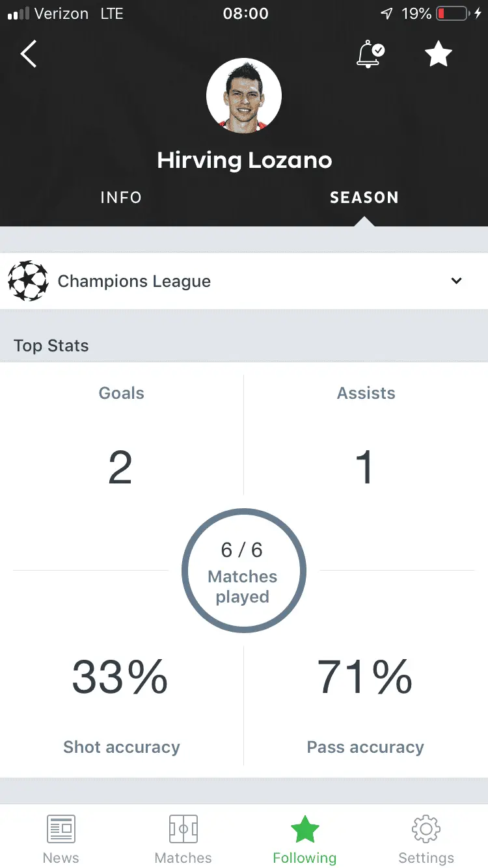Expand the competition dropdown chevron
Viewport: 488px width, 868px height.
[457, 281]
